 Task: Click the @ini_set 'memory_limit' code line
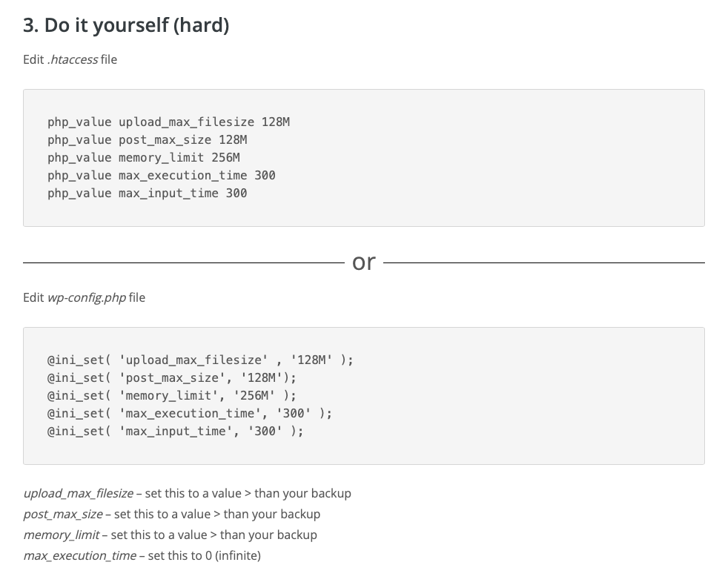(x=171, y=395)
